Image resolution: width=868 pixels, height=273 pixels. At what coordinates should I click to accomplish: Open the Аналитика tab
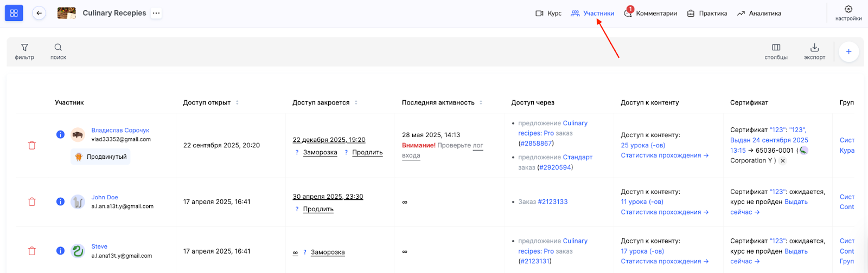coord(759,14)
